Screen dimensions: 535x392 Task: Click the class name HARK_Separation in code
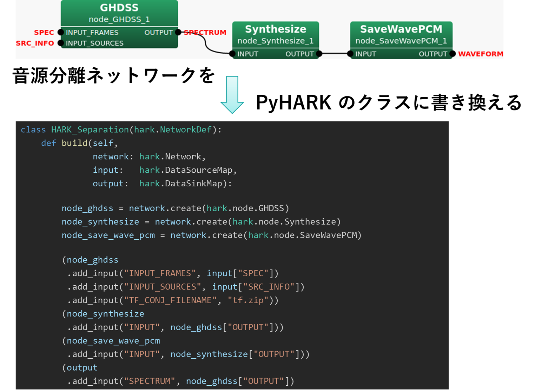(90, 130)
